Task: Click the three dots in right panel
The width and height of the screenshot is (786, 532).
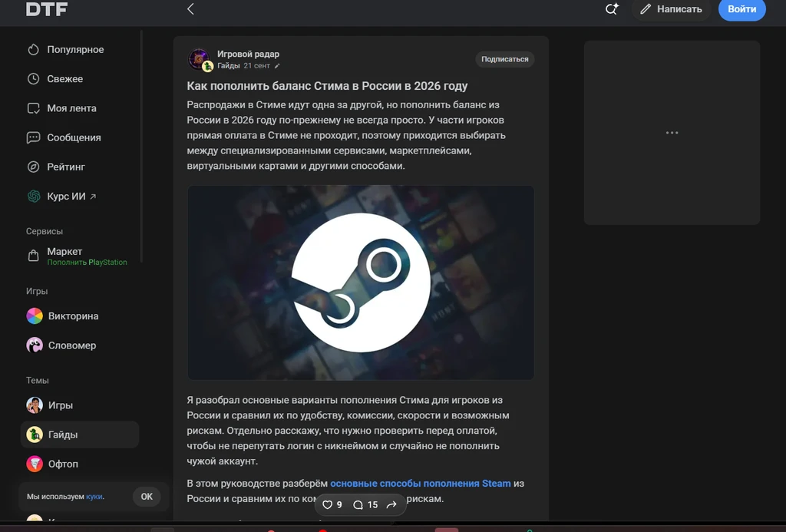Action: (x=672, y=133)
